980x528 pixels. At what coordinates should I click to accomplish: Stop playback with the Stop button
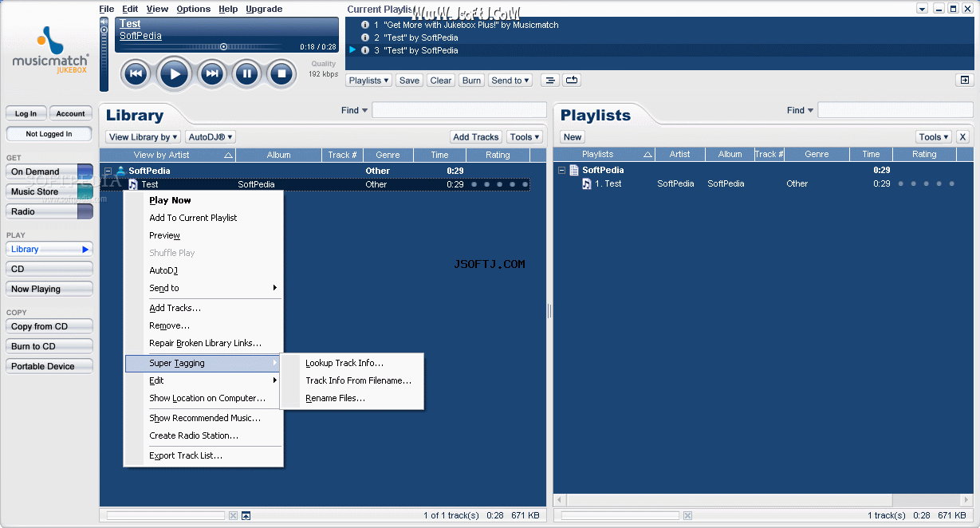point(281,74)
